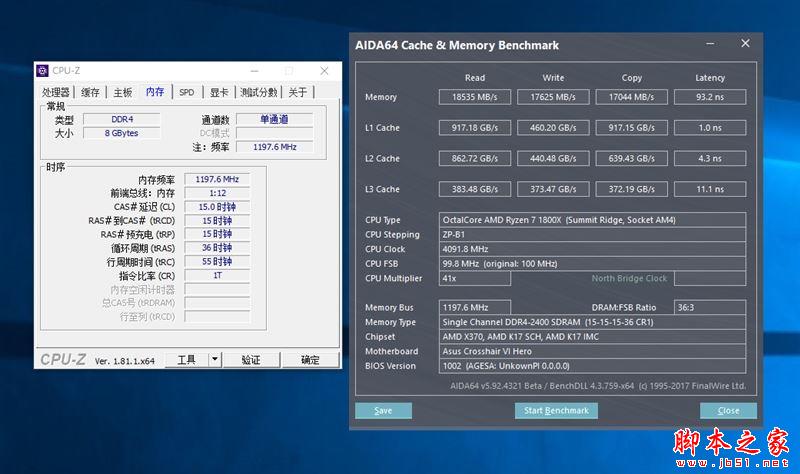The width and height of the screenshot is (800, 474).
Task: Click the Close button in AIDA64
Action: click(728, 411)
